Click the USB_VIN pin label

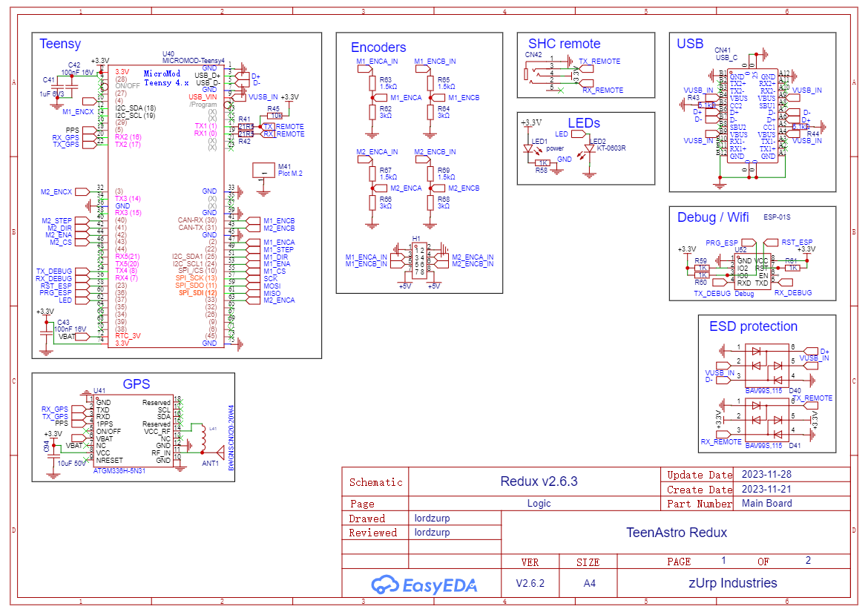click(203, 97)
